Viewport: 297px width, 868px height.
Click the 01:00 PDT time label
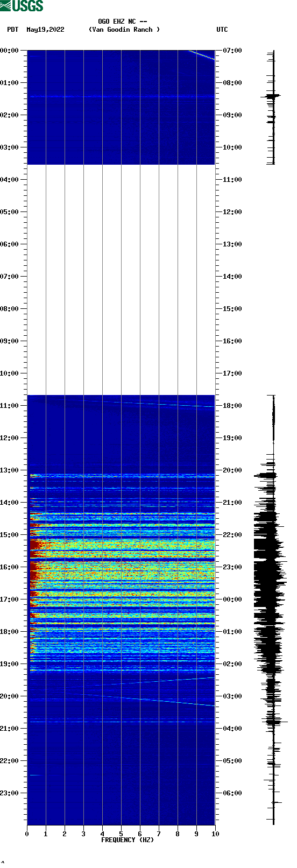[x=10, y=83]
